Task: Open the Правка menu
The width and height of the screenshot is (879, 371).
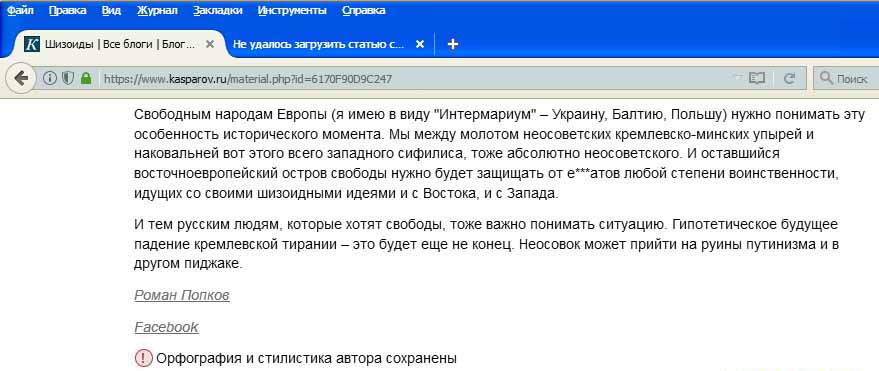Action: [68, 10]
